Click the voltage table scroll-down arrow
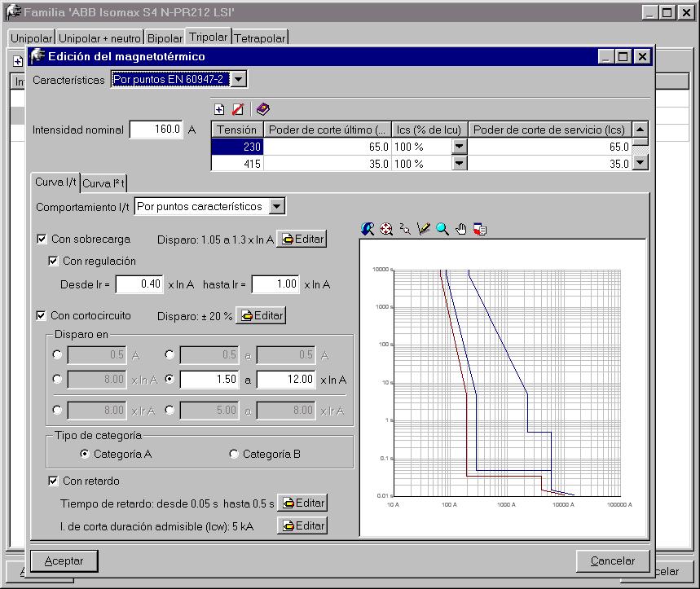 [x=641, y=162]
